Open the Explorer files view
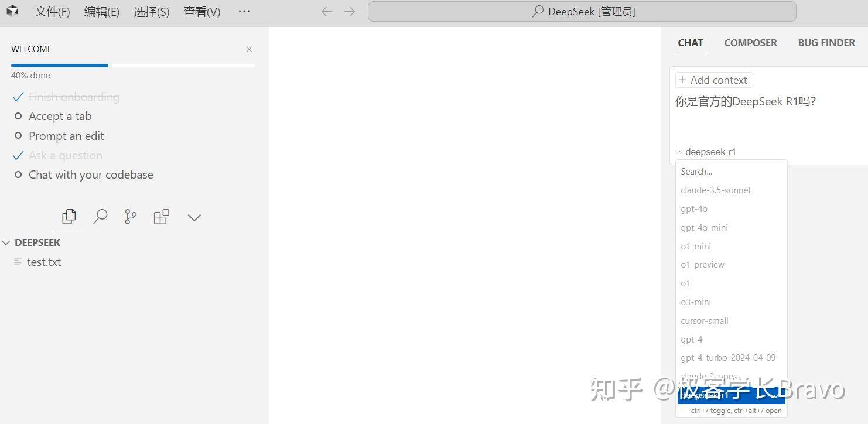868x424 pixels. [69, 217]
